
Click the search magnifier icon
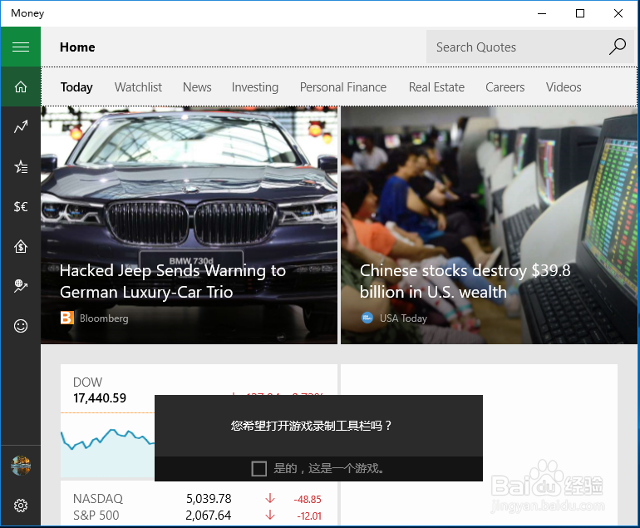[617, 47]
